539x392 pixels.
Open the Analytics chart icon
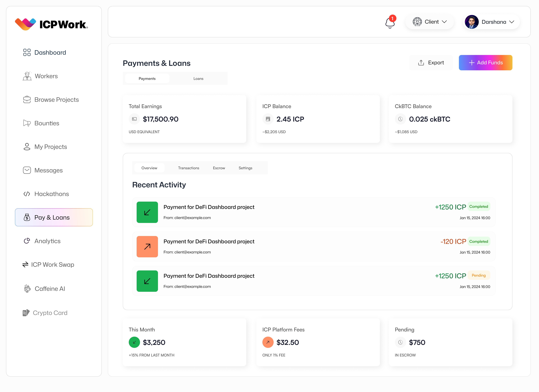tap(27, 241)
